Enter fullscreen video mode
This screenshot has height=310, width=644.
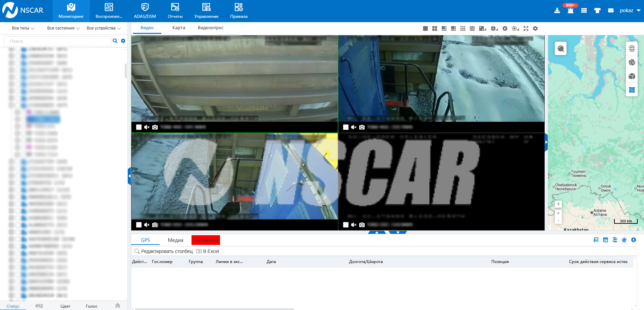[x=526, y=29]
